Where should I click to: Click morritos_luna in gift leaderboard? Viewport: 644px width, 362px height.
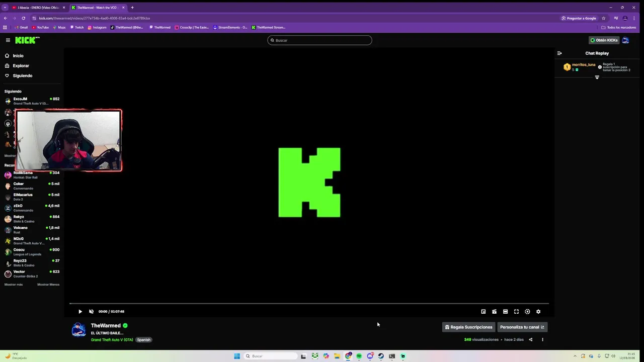pos(583,65)
